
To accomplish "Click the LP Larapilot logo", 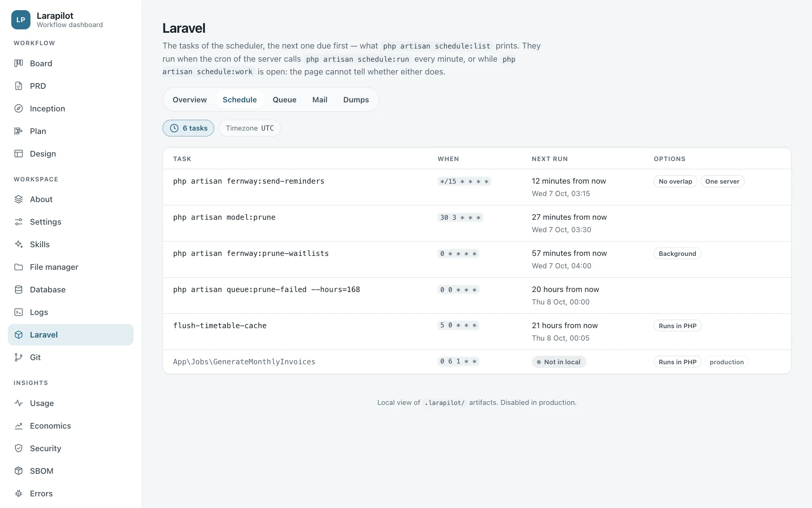I will 21,20.
